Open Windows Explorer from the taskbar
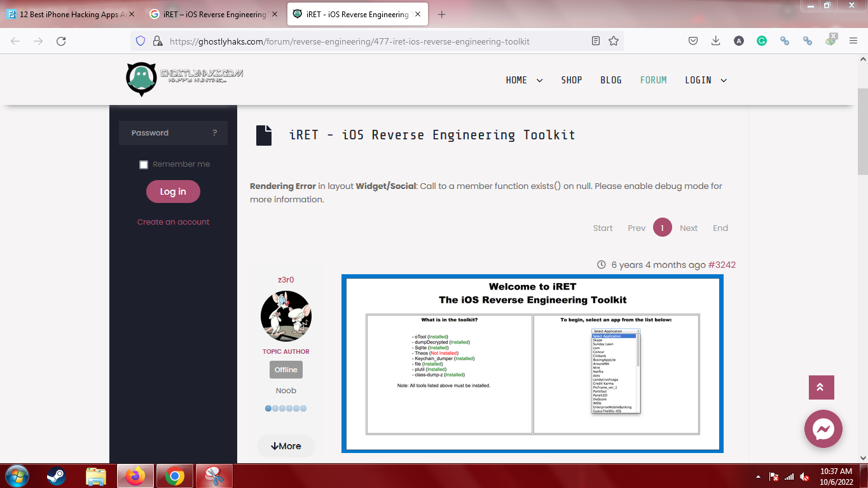The image size is (868, 488). [x=95, y=476]
